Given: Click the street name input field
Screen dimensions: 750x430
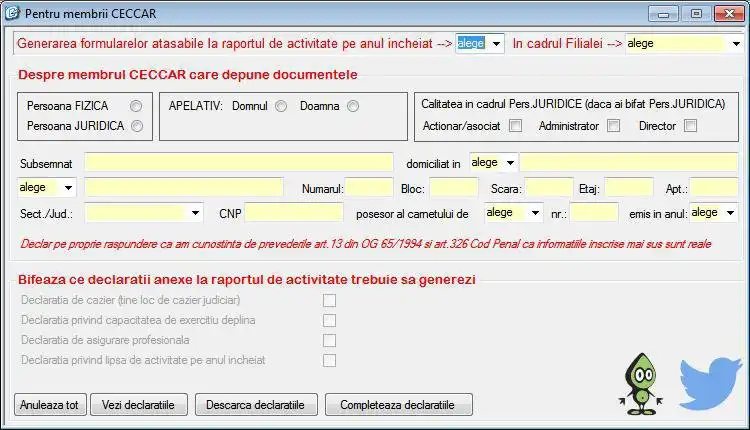Looking at the screenshot, I should pos(184,187).
